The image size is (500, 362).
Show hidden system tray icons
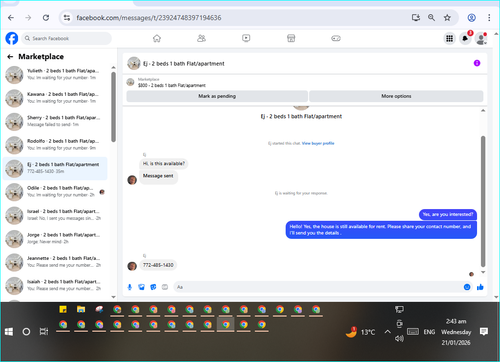387,332
